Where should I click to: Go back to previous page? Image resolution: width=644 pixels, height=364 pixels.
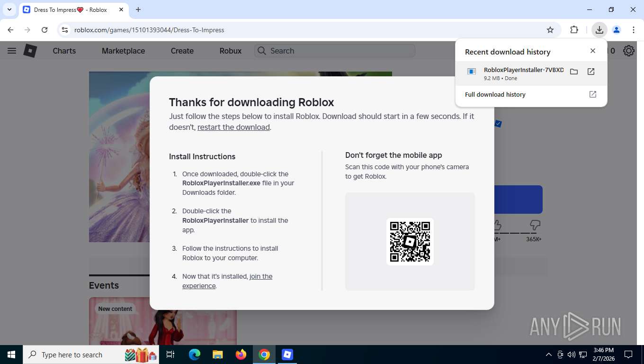(x=10, y=30)
